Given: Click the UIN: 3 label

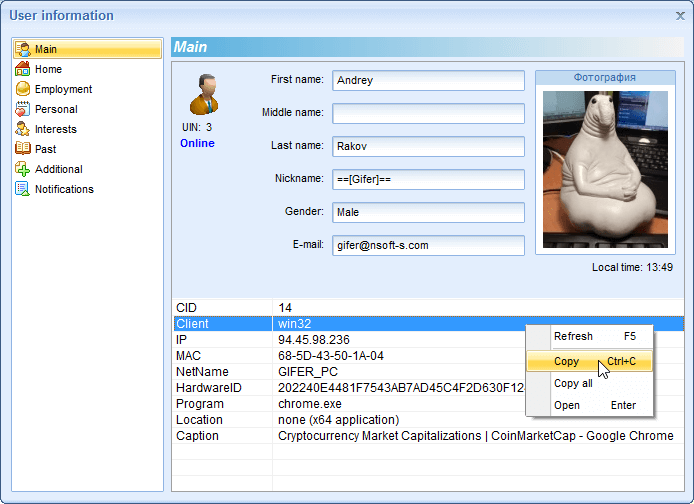Looking at the screenshot, I should 197,127.
